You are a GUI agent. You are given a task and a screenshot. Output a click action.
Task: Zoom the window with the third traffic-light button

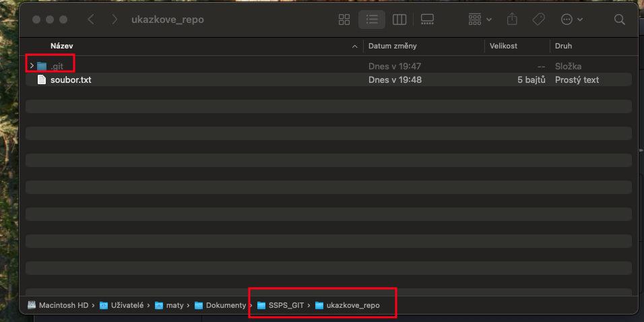[63, 20]
